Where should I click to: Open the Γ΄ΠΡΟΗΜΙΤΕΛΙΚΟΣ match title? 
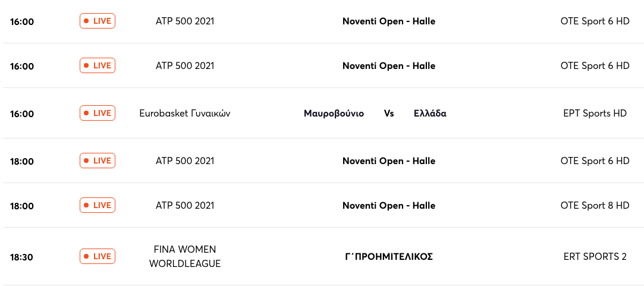389,257
